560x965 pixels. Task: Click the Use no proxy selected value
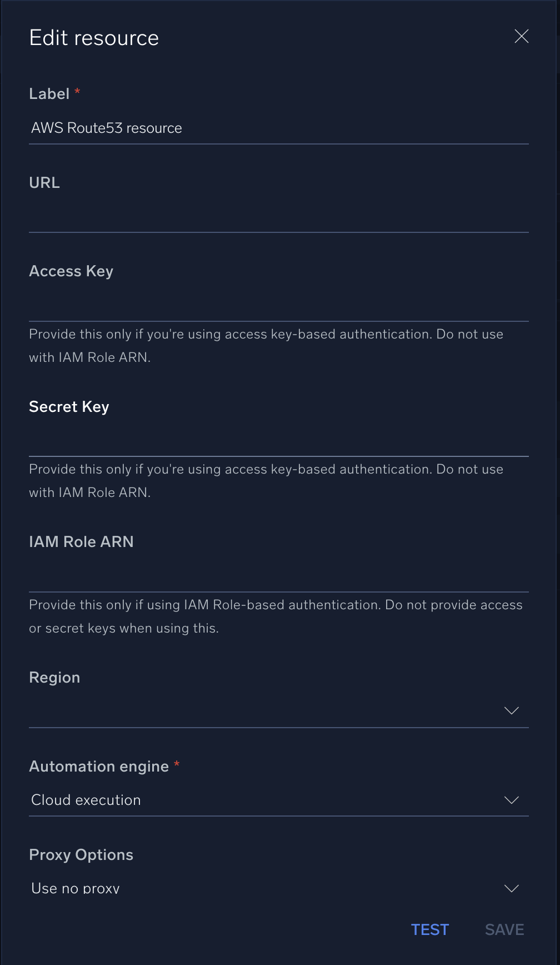click(x=76, y=888)
